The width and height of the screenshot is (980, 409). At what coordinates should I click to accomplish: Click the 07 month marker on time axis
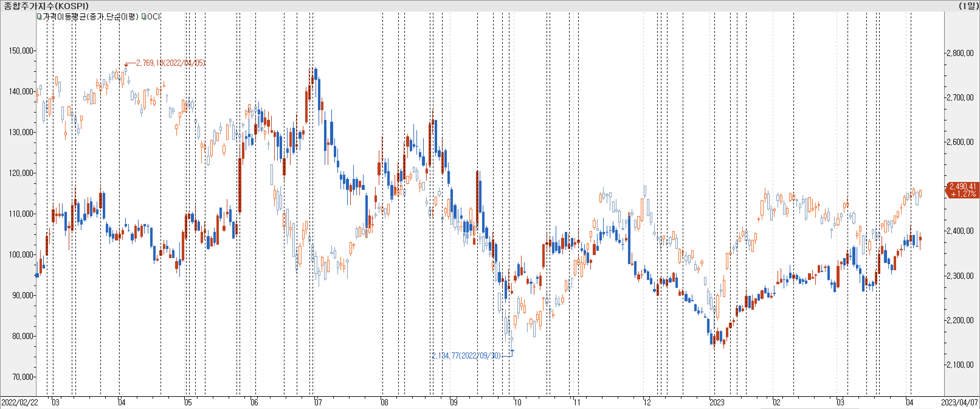point(318,403)
